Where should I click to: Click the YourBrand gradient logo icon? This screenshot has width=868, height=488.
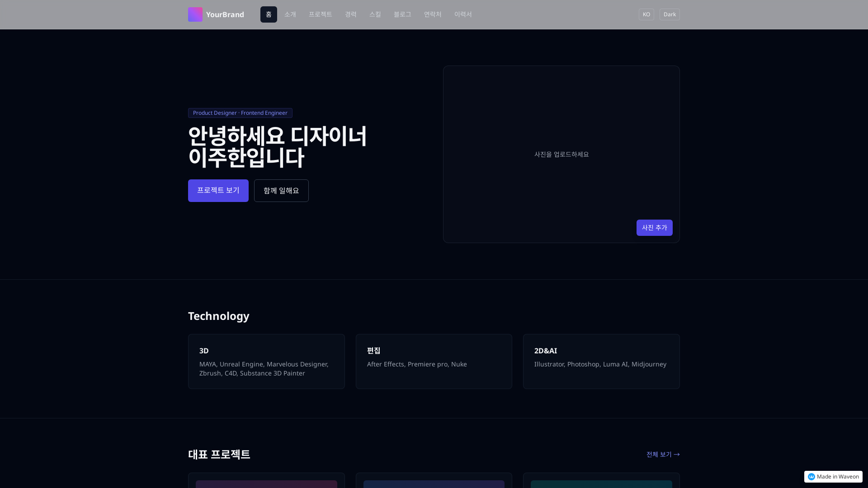[195, 14]
